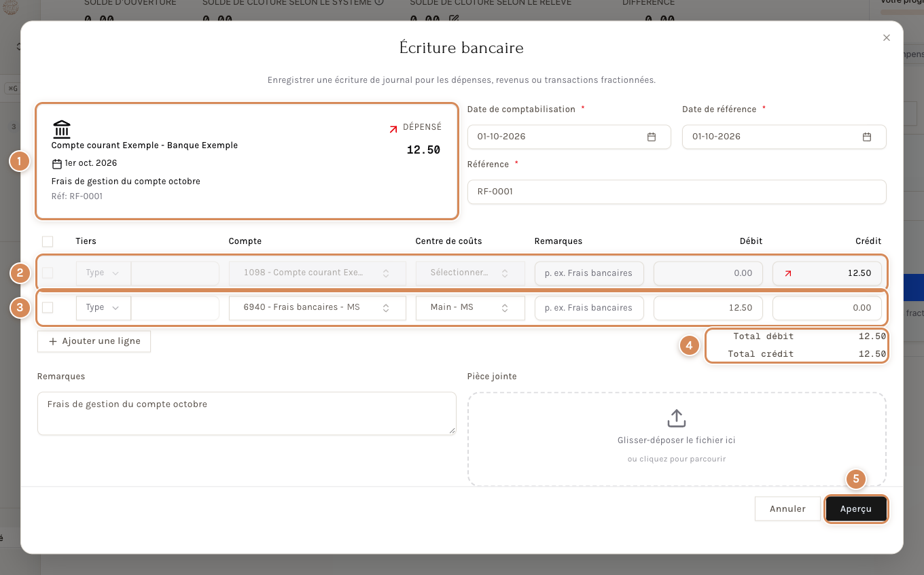924x575 pixels.
Task: Click the calendar icon next to 1er oct. 2026
Action: pyautogui.click(x=57, y=164)
